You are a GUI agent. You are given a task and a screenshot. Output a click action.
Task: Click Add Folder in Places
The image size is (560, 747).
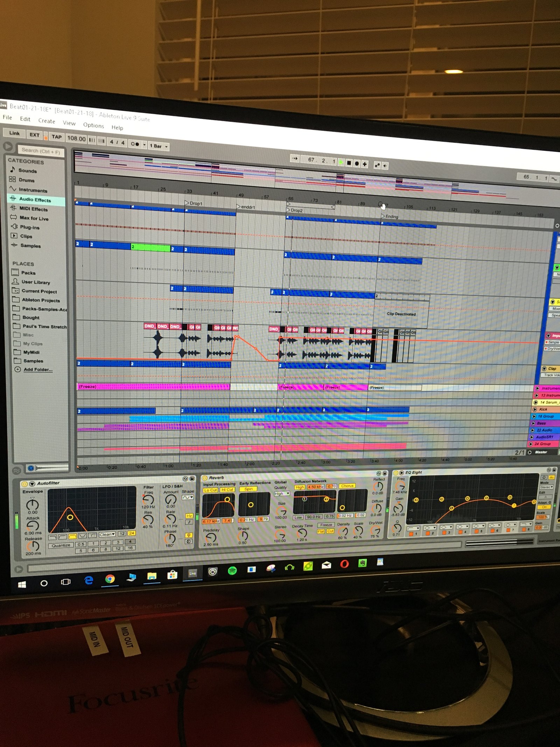(x=38, y=369)
